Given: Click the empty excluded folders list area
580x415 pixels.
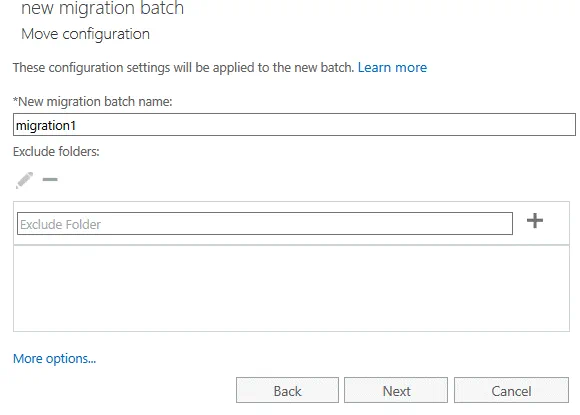Looking at the screenshot, I should [291, 289].
